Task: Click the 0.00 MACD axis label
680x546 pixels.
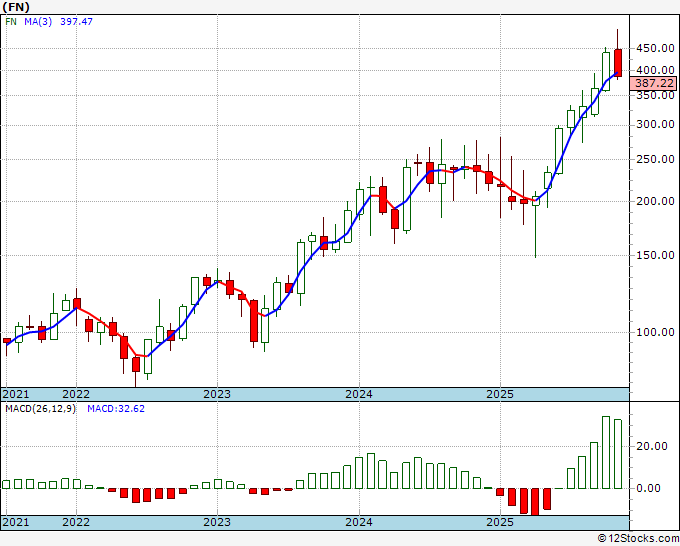Action: pos(648,488)
